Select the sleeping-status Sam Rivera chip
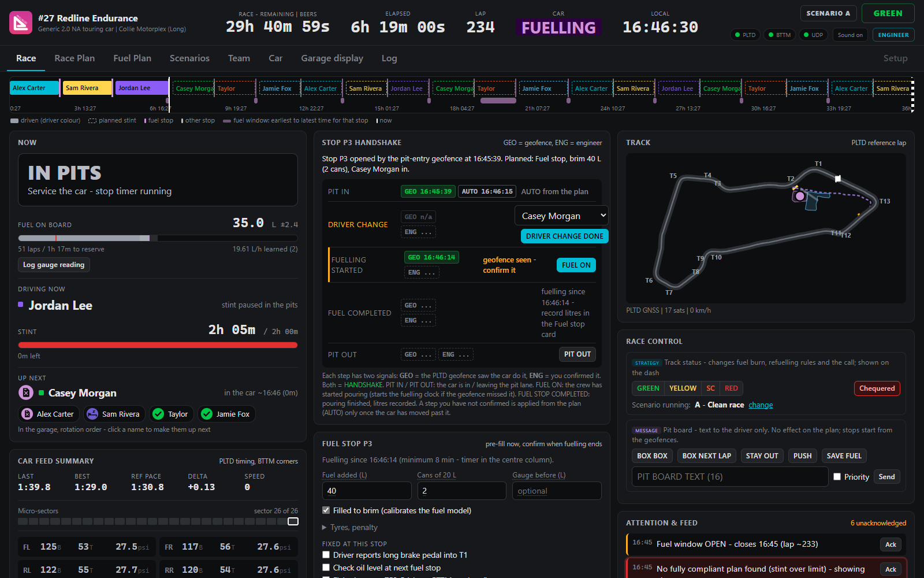Image resolution: width=924 pixels, height=578 pixels. [114, 414]
